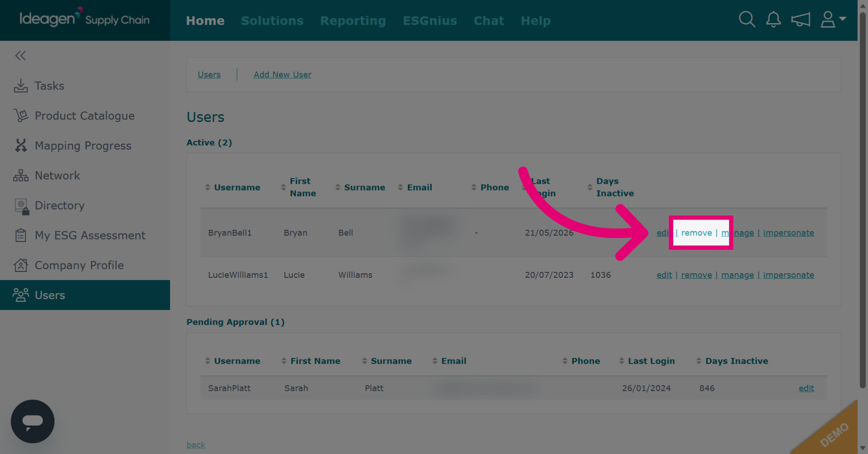The height and width of the screenshot is (454, 868).
Task: Click the 20/07/2023 last login value
Action: coord(549,275)
